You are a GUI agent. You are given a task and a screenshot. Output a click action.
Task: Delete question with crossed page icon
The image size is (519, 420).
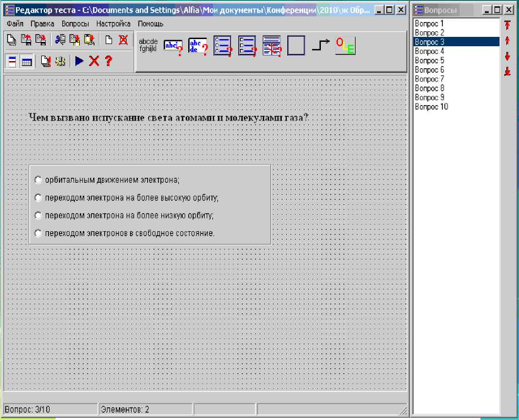(123, 40)
